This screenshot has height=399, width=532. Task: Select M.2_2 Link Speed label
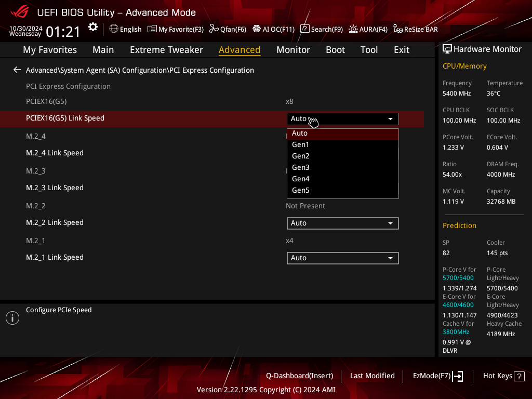click(55, 222)
